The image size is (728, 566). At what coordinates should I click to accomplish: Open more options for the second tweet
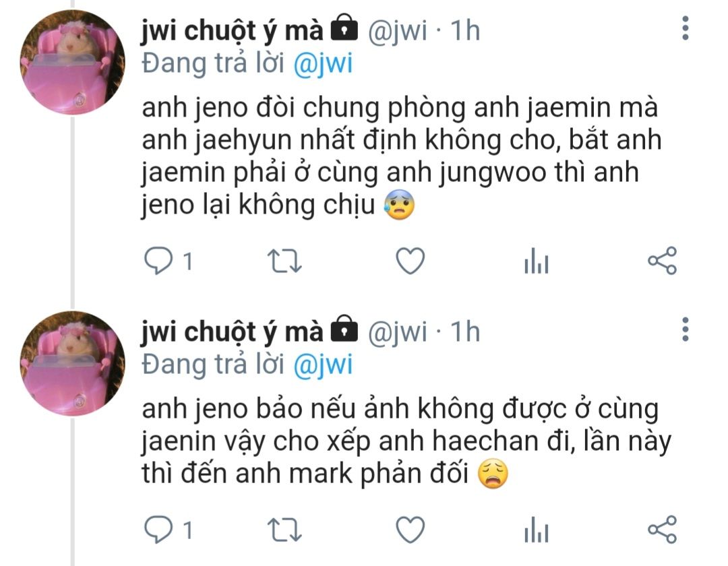click(686, 330)
